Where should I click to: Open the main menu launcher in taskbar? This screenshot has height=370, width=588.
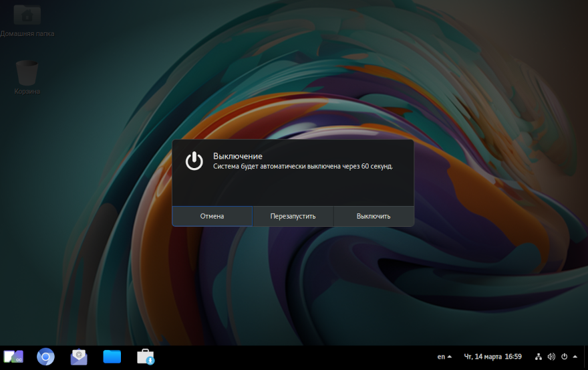(13, 357)
